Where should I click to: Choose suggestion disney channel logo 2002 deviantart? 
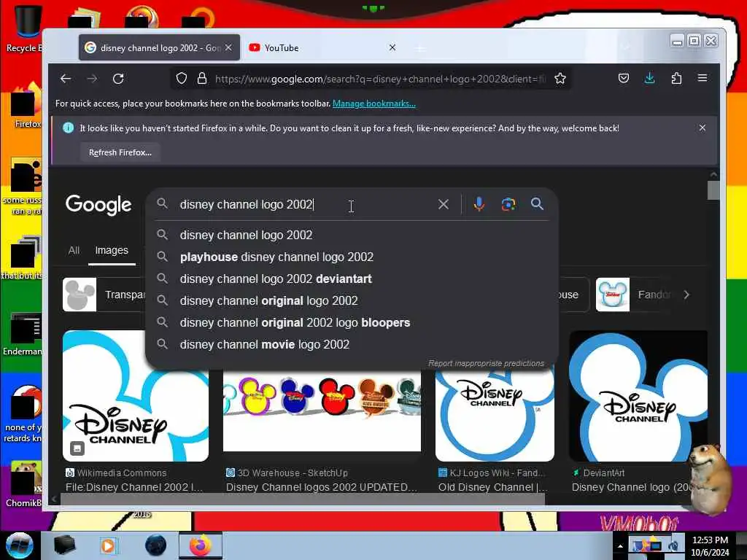click(x=352, y=279)
